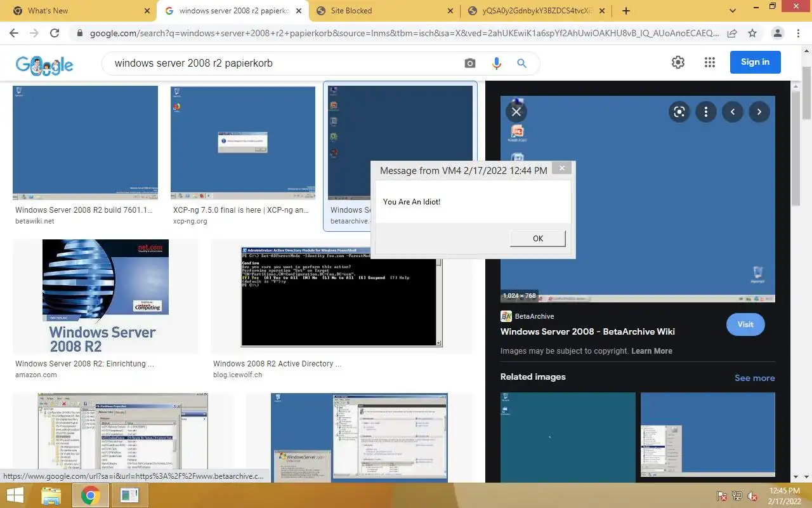Open the Active Directory PowerShell image
The image size is (812, 508).
tap(341, 297)
